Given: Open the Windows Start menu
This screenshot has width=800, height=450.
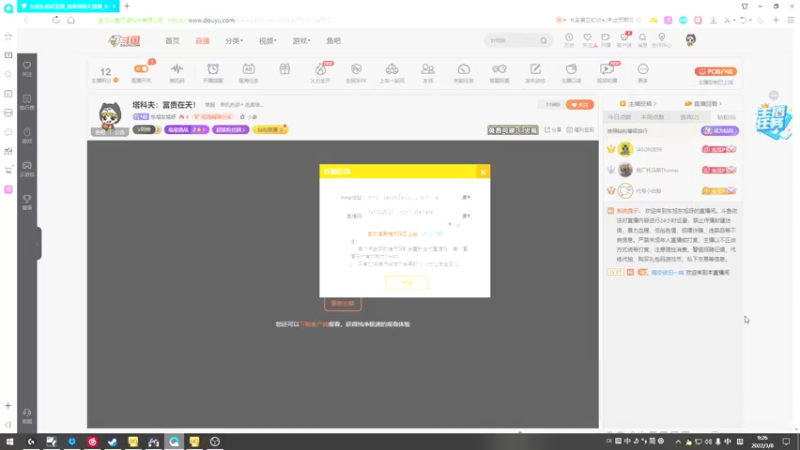Looking at the screenshot, I should 10,441.
